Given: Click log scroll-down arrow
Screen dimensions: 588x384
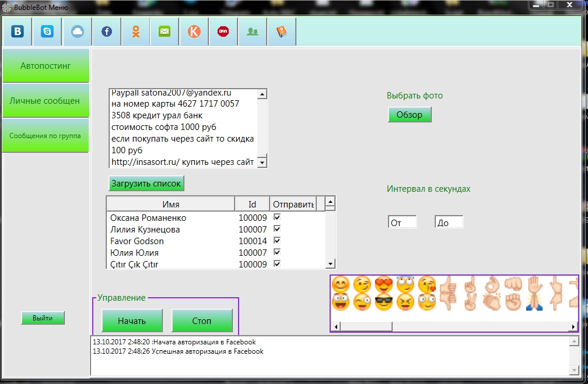Looking at the screenshot, I should [574, 370].
